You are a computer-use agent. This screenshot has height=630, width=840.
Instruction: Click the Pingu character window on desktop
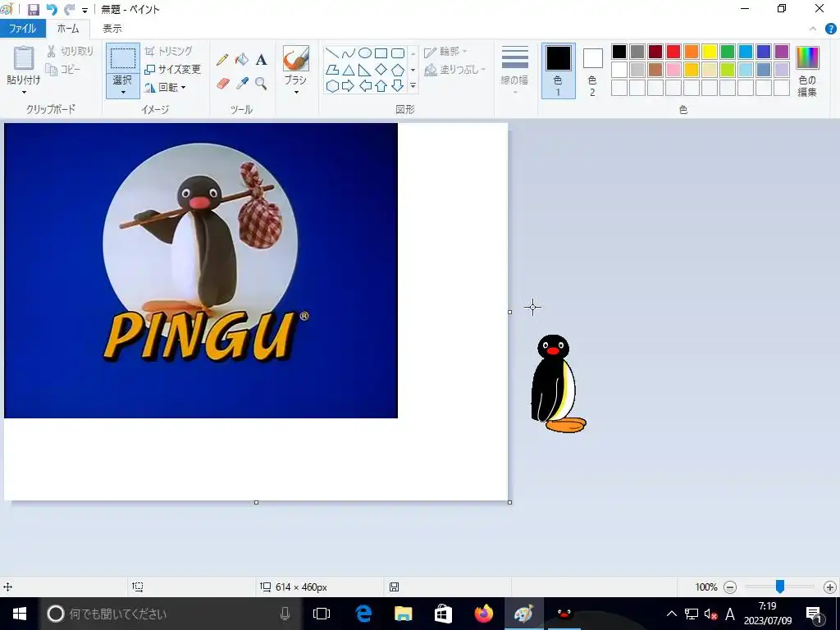point(558,384)
